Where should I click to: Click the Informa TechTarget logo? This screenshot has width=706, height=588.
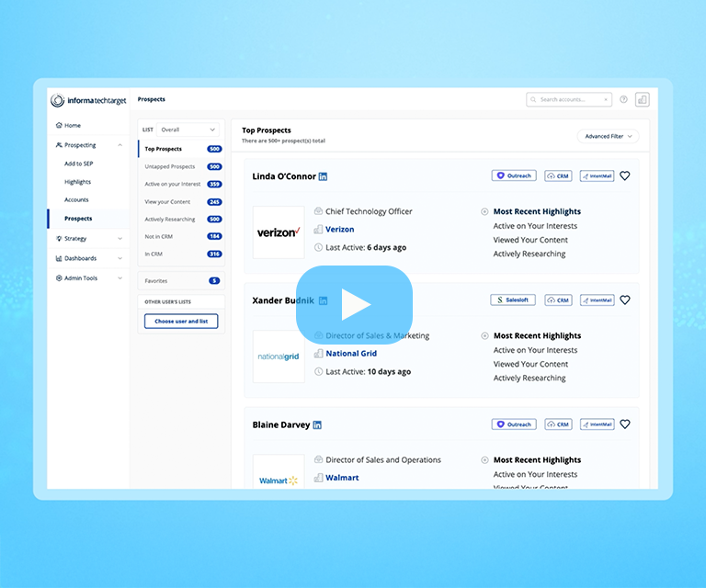click(88, 100)
